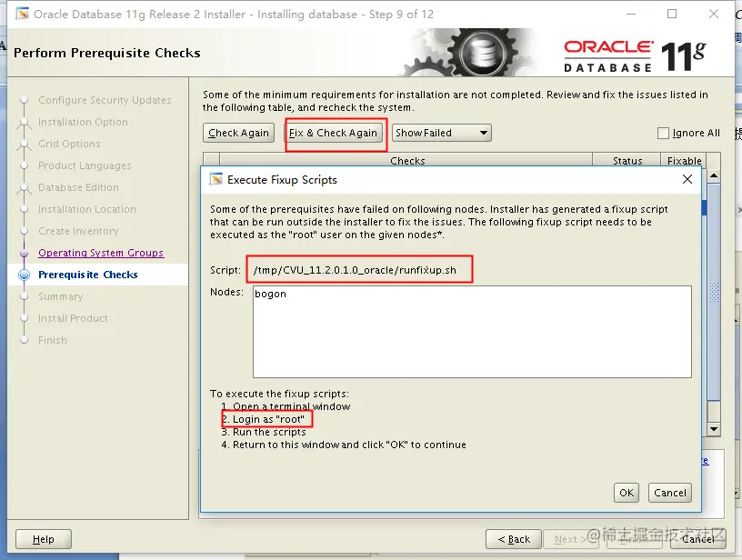Click Install Product step in sidebar
The image size is (742, 560).
pyautogui.click(x=73, y=318)
